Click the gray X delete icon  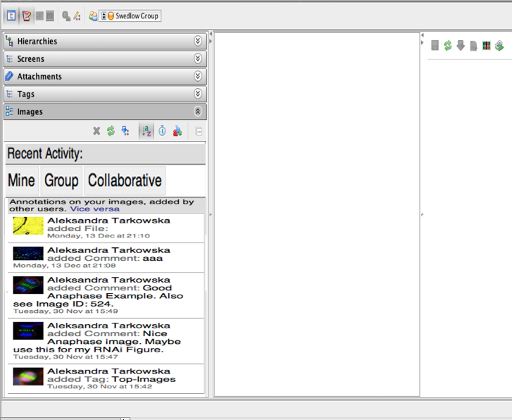(96, 131)
